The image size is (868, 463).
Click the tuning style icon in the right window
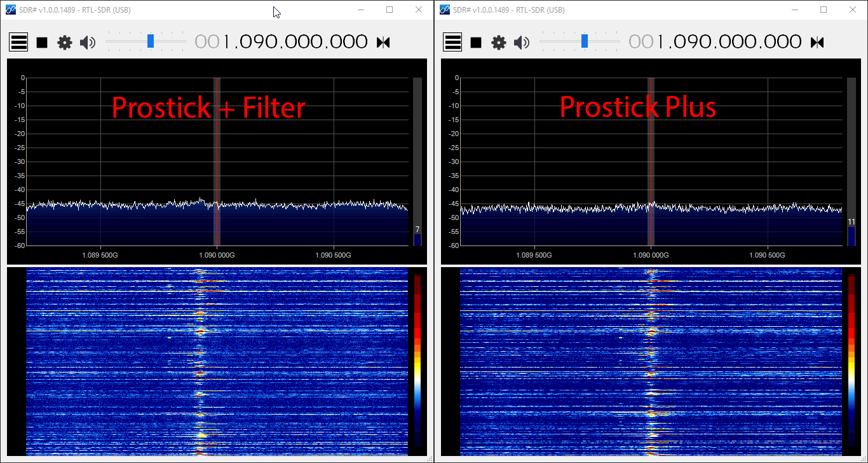[817, 43]
